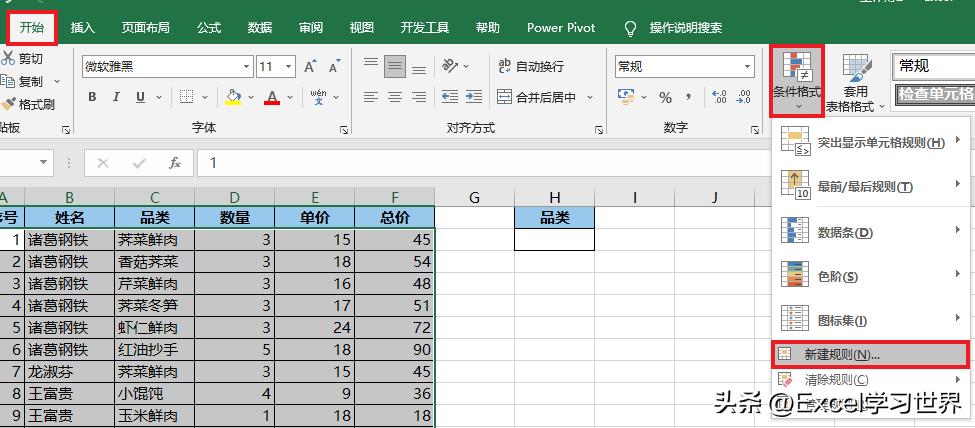Open Power Pivot ribbon tab
Screen dimensions: 975x428
coord(561,27)
